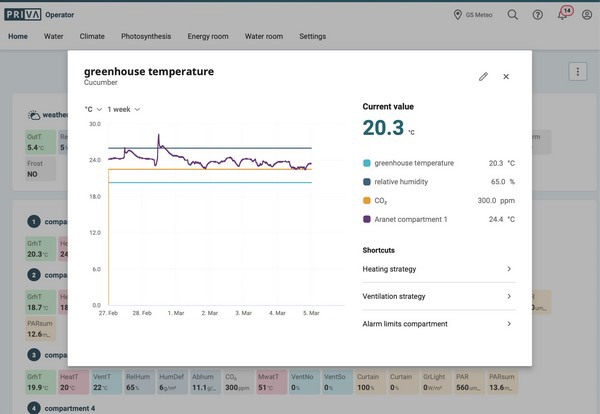Open the notifications bell with 14 alerts

pos(563,14)
